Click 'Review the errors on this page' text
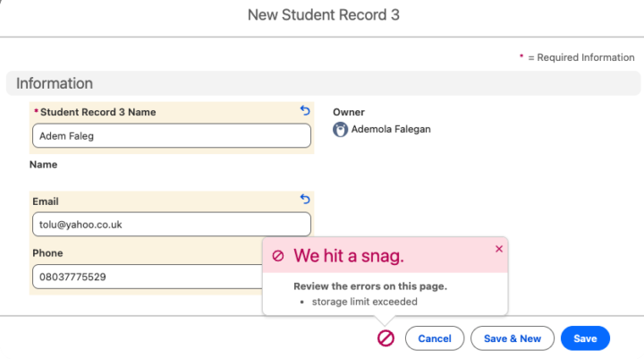The image size is (644, 359). [x=370, y=286]
